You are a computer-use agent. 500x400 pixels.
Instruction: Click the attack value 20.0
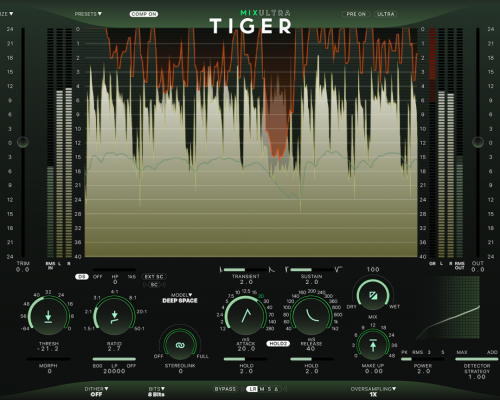click(246, 348)
